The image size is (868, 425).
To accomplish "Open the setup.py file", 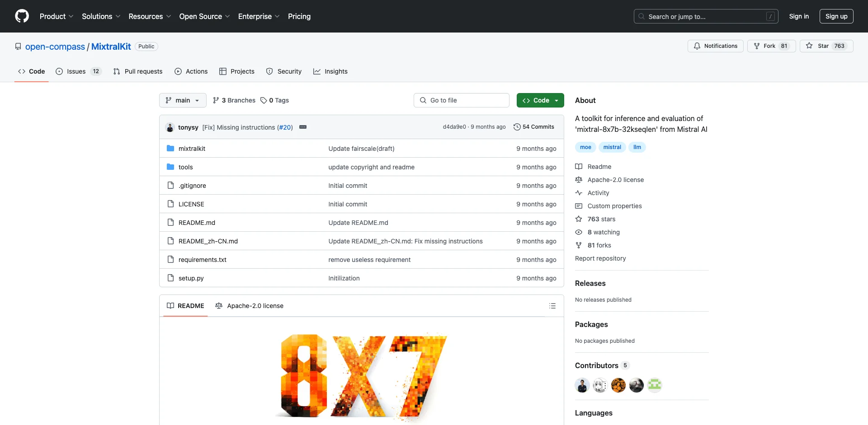I will tap(191, 278).
